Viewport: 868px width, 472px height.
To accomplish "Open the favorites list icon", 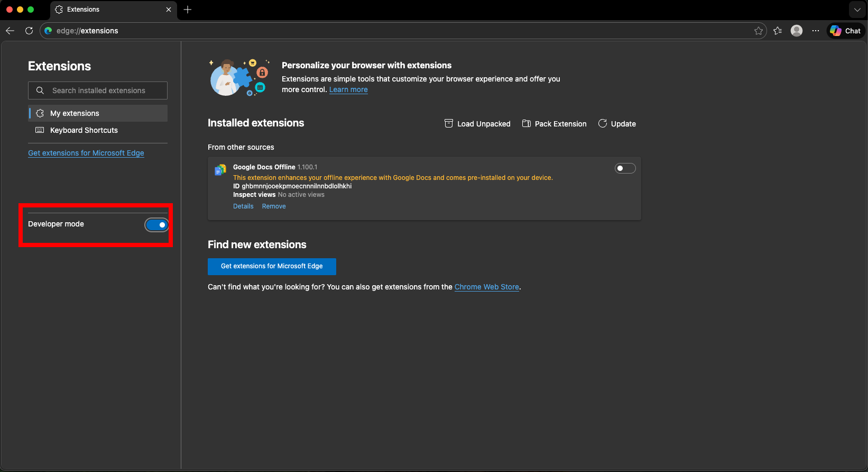I will click(x=778, y=31).
